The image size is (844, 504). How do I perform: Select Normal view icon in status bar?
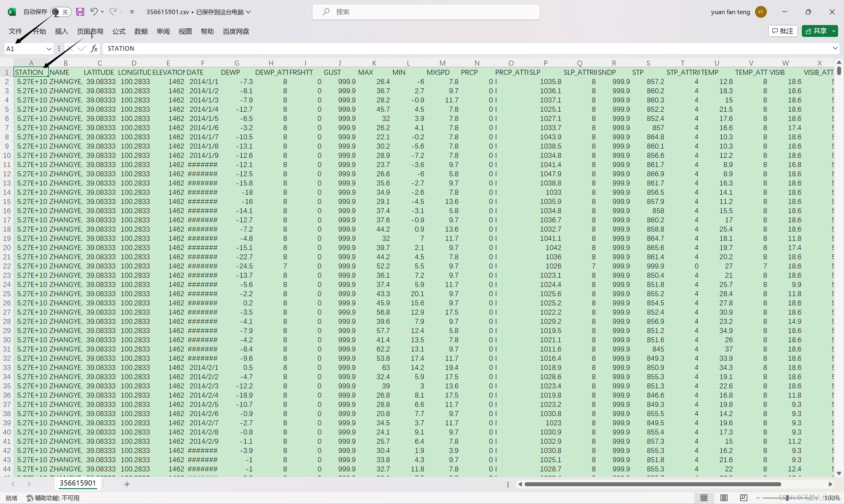pos(704,497)
